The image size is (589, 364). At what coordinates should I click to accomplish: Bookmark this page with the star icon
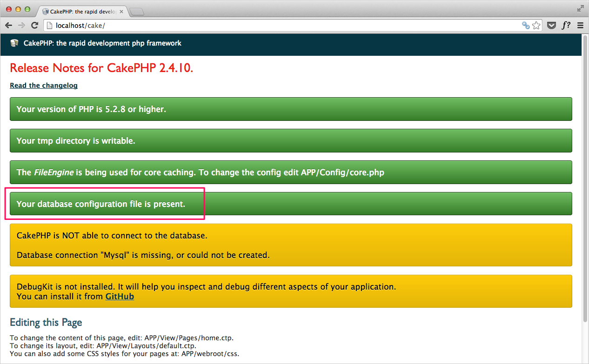pyautogui.click(x=536, y=26)
